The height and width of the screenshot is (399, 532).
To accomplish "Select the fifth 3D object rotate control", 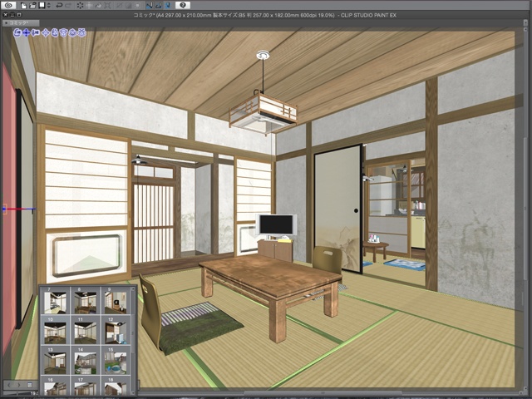I will pyautogui.click(x=55, y=33).
